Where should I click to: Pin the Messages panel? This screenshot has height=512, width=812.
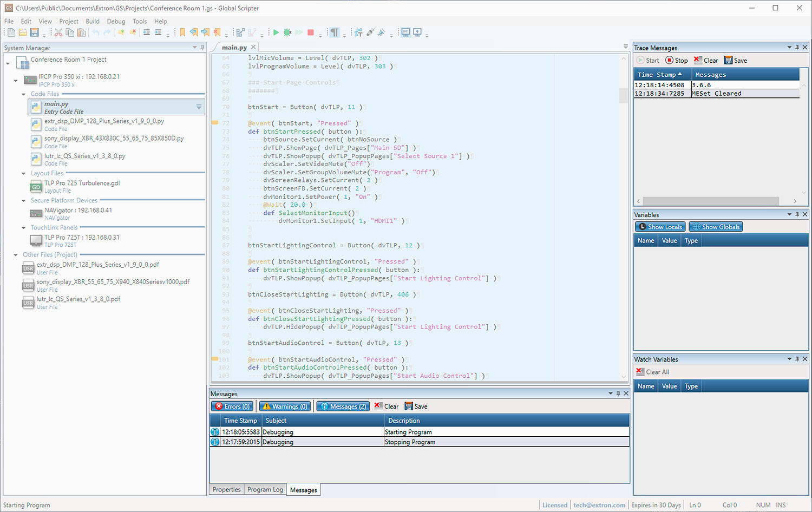point(618,393)
